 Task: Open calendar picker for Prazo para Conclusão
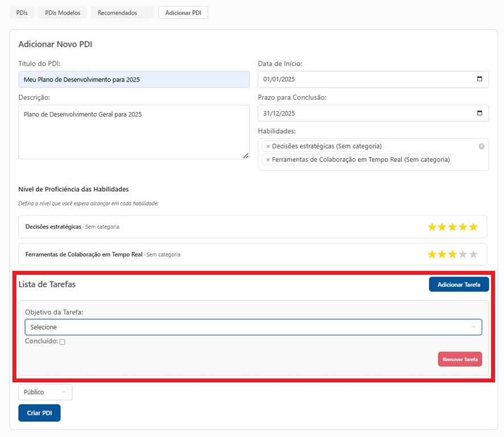click(x=479, y=113)
